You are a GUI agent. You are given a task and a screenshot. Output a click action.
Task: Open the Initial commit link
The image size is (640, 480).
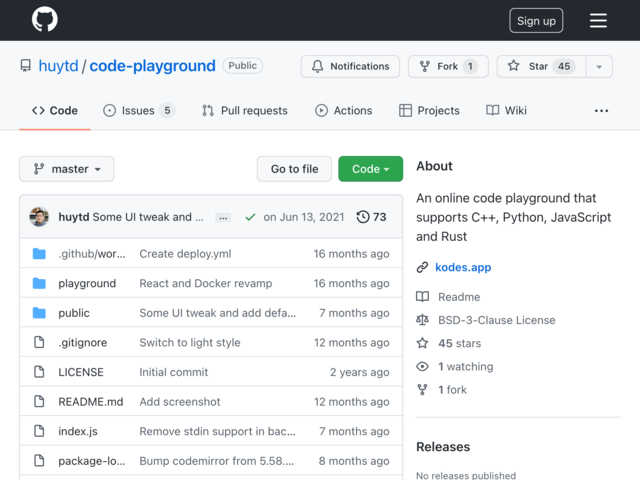coord(173,372)
